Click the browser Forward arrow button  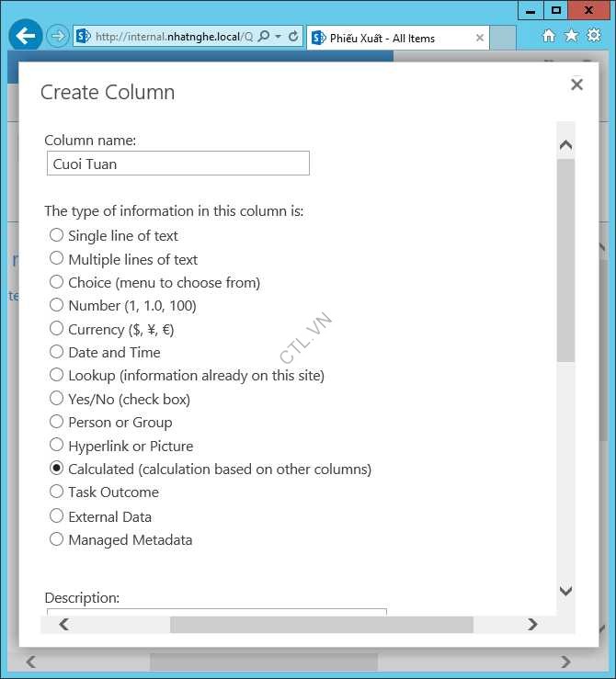point(58,37)
